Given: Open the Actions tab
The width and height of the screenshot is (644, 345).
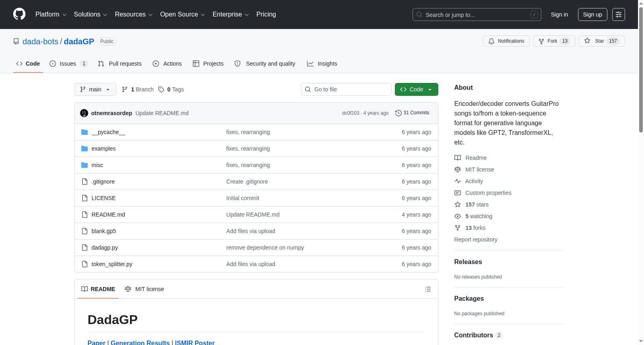Looking at the screenshot, I should pyautogui.click(x=167, y=64).
